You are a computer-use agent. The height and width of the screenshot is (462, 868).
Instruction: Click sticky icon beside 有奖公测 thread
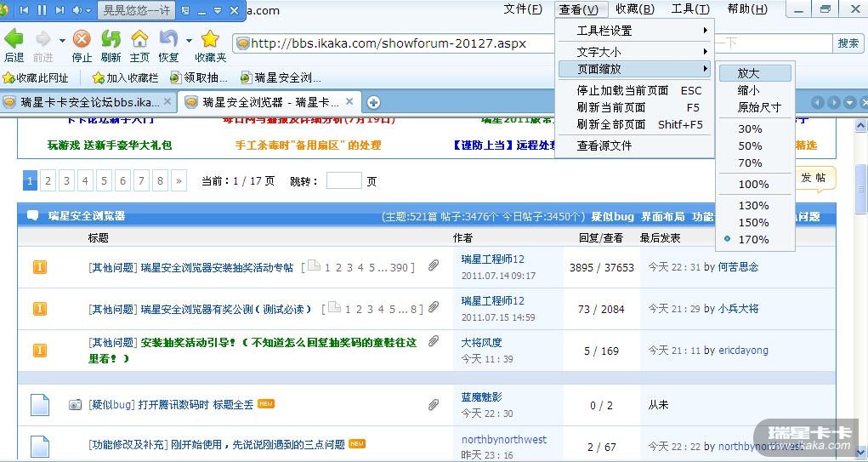(x=39, y=309)
